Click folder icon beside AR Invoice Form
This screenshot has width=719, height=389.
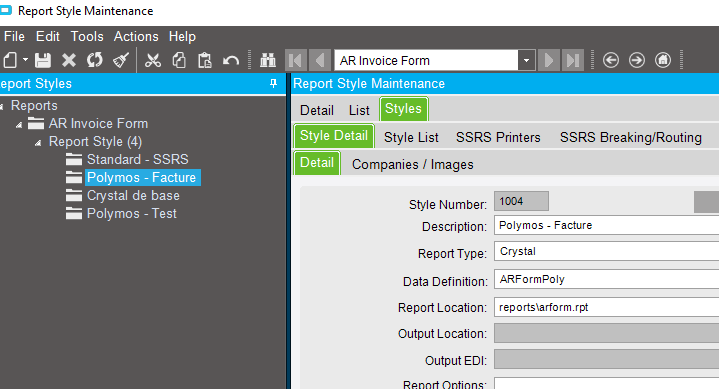click(x=36, y=123)
